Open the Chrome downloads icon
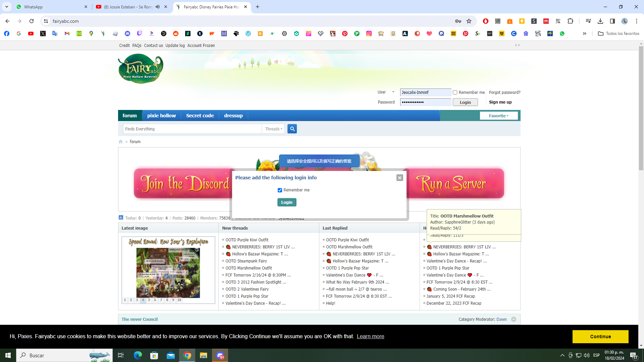Viewport: 644px width, 362px height. point(600,21)
